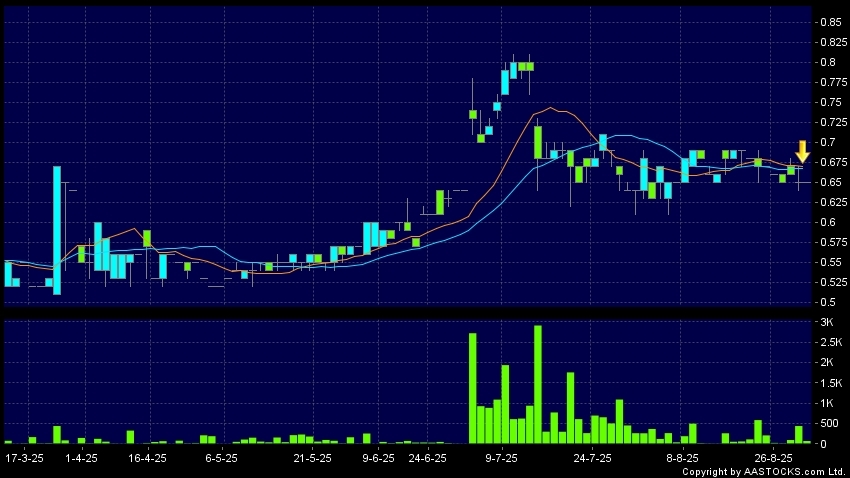Select the 0.75 price axis label
Image resolution: width=850 pixels, height=478 pixels.
pyautogui.click(x=830, y=102)
